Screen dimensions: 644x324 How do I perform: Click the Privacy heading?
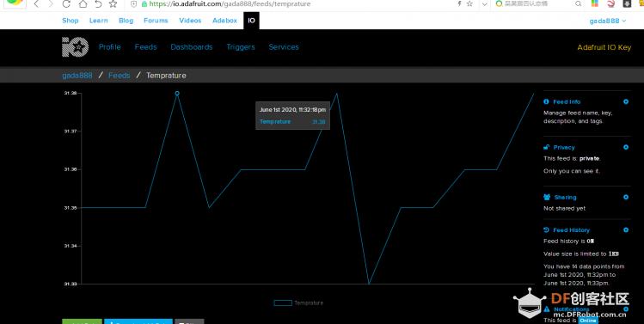click(x=564, y=148)
